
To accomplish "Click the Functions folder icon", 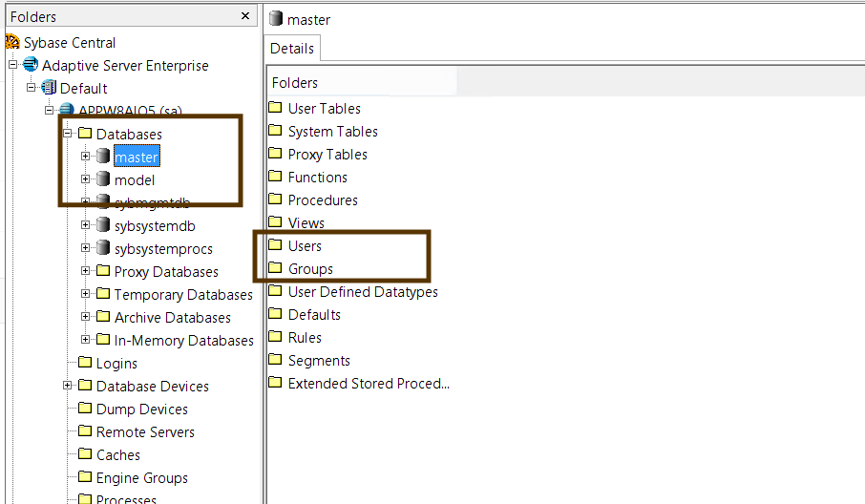I will tap(275, 176).
